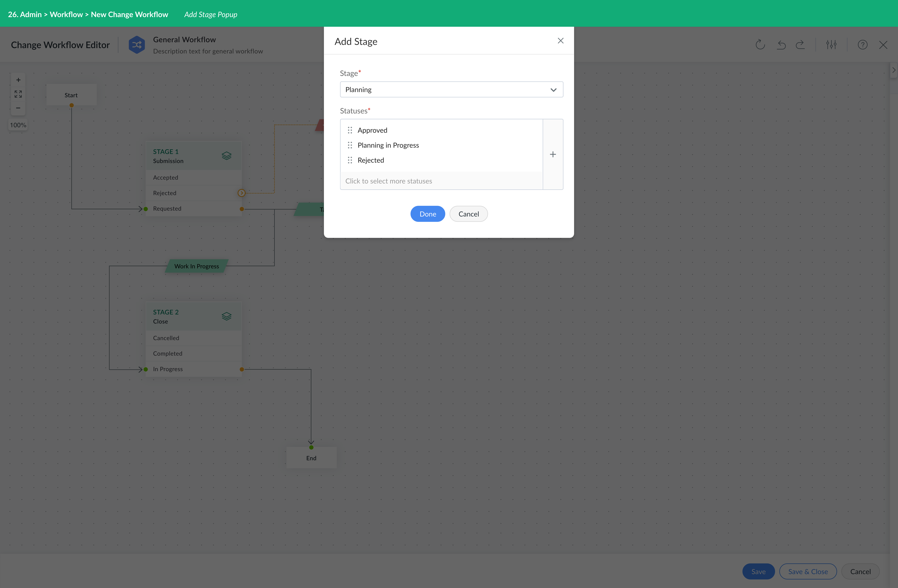898x588 pixels.
Task: Click the 100% zoom level indicator
Action: click(18, 125)
